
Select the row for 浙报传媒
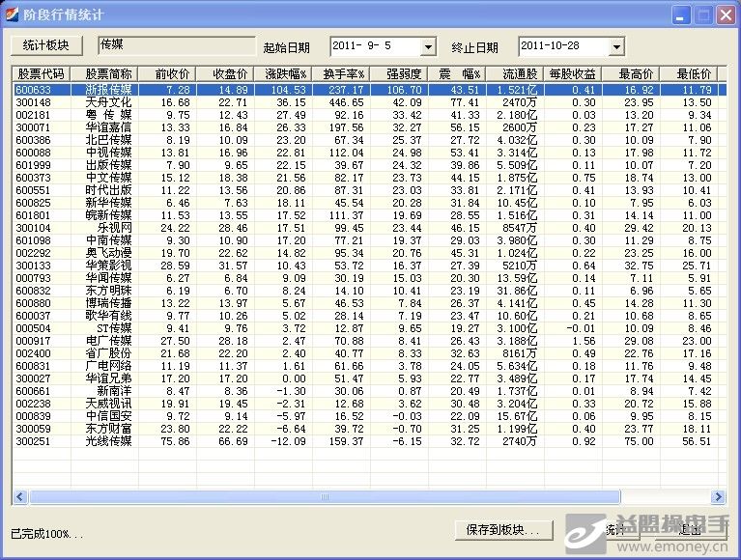369,90
